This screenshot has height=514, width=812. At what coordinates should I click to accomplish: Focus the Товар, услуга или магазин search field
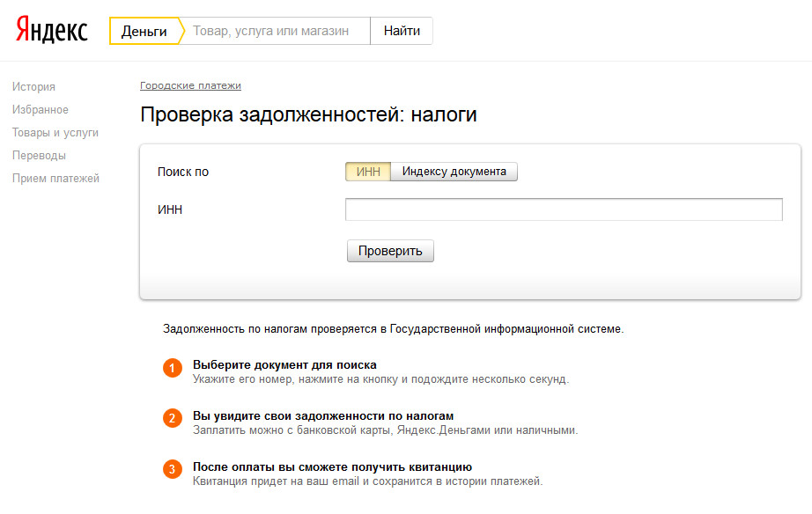(x=275, y=31)
